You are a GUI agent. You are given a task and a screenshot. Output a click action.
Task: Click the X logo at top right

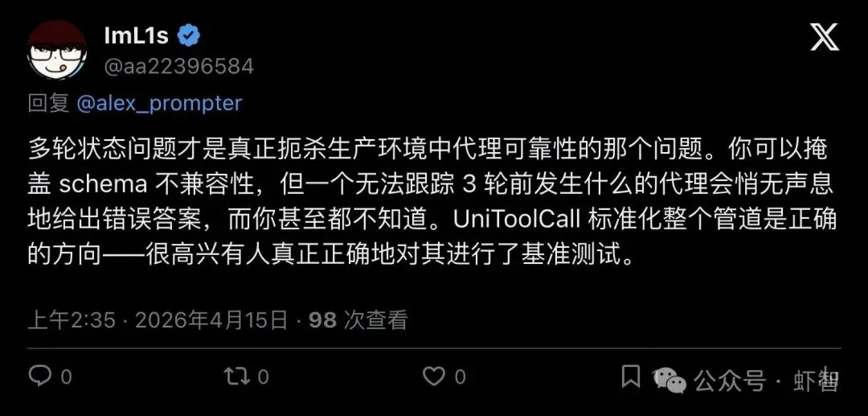(825, 38)
